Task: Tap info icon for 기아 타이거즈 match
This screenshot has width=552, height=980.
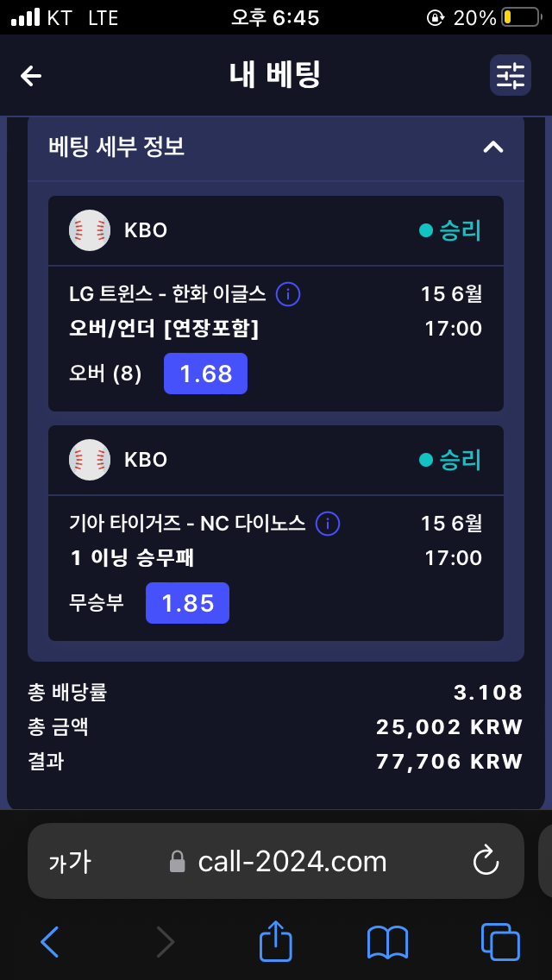Action: coord(328,524)
